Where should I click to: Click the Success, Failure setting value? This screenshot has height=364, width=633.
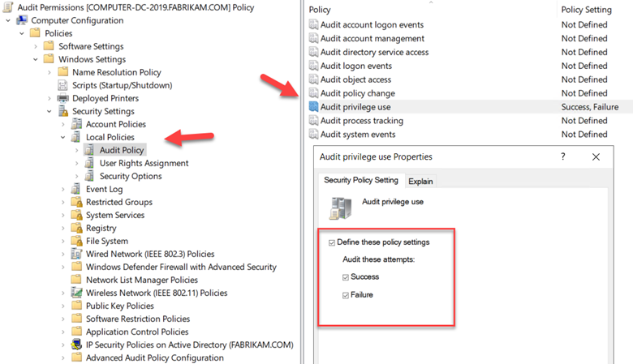(590, 107)
